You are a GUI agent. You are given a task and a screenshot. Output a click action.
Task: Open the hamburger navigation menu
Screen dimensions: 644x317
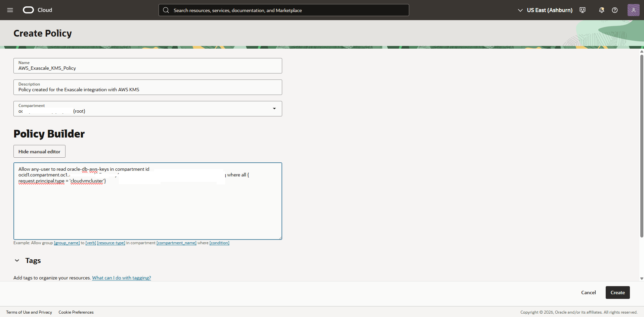click(10, 10)
